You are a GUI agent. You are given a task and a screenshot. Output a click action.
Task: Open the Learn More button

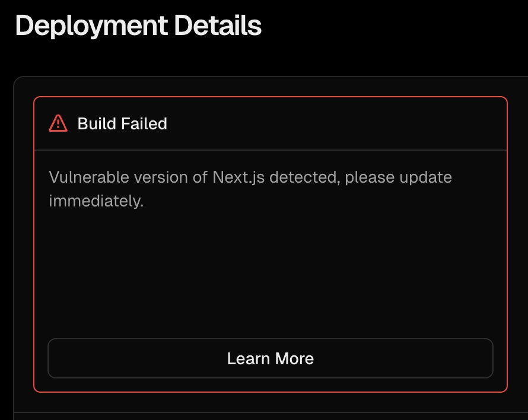(x=270, y=358)
